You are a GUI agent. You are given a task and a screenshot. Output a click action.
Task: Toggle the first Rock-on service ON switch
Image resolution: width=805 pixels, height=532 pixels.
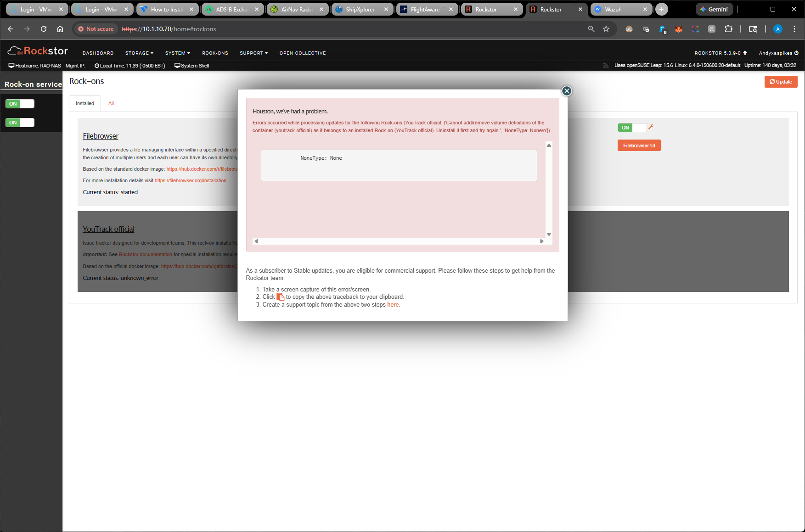coord(20,104)
